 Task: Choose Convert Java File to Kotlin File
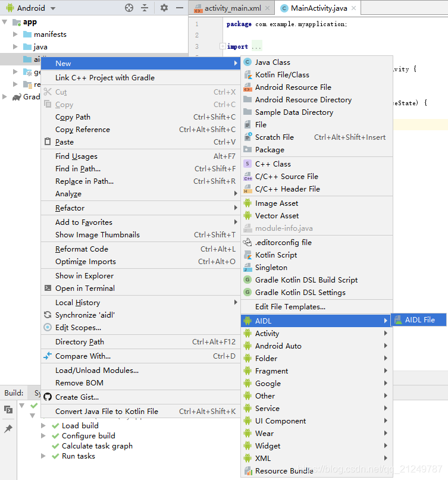140,412
